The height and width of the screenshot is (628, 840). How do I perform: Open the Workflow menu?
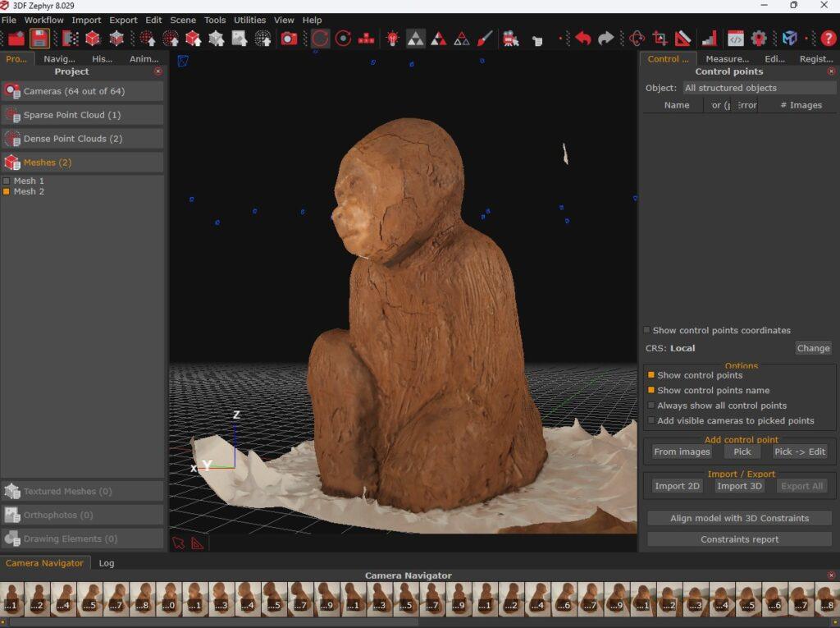(x=43, y=20)
